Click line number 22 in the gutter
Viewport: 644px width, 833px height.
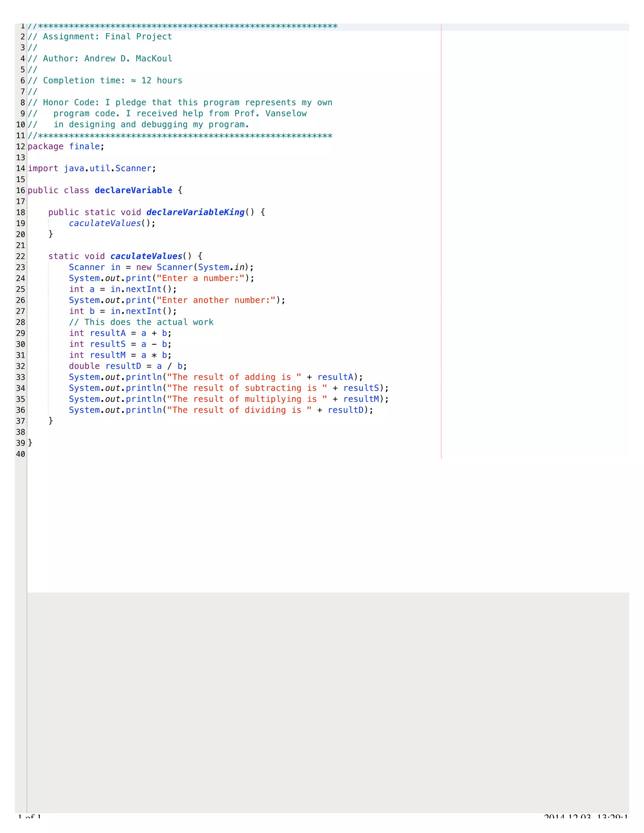point(21,256)
